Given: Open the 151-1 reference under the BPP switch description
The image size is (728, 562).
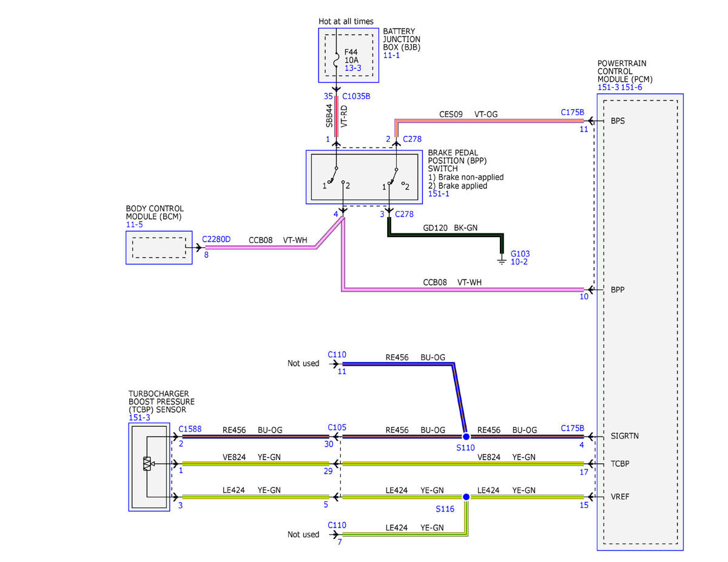Looking at the screenshot, I should 438,195.
